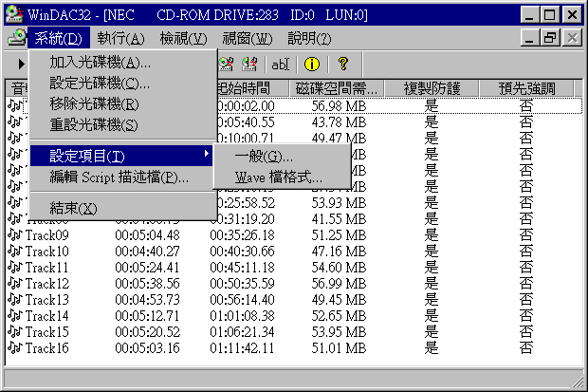Click the second CD drive toolbar icon
Screen dimensions: 588x392
(249, 65)
